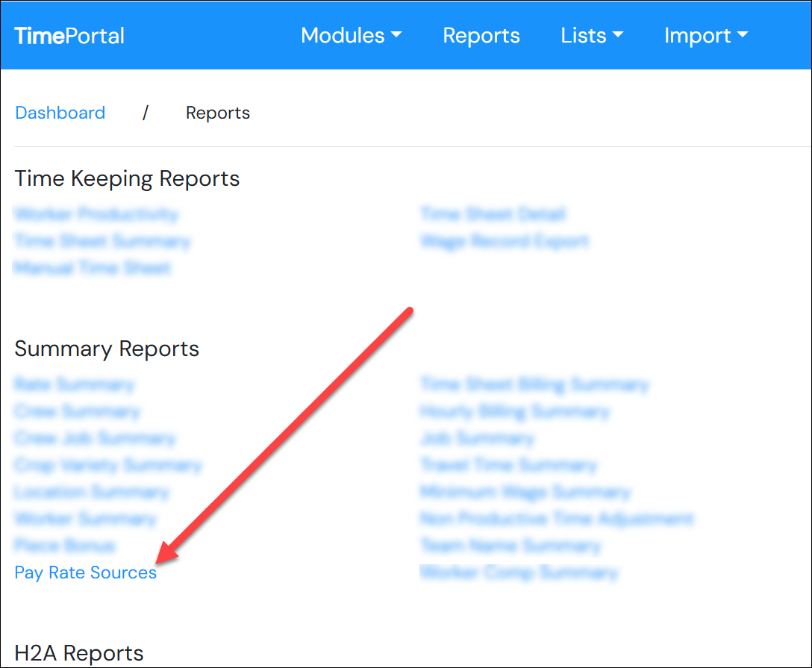This screenshot has height=668, width=812.
Task: Click the Time Sheet Detail link
Action: [493, 214]
